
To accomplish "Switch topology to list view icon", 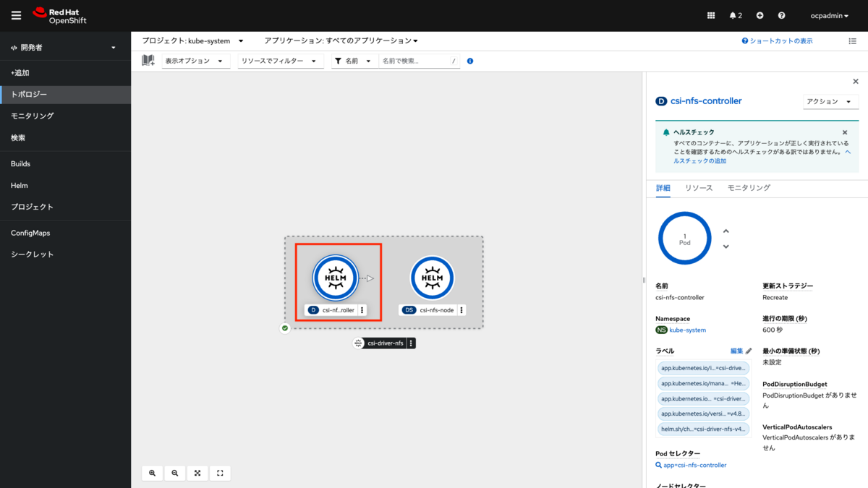I will pyautogui.click(x=852, y=41).
